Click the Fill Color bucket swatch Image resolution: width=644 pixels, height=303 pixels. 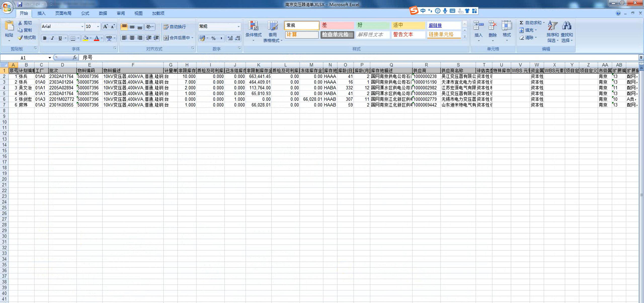[86, 38]
